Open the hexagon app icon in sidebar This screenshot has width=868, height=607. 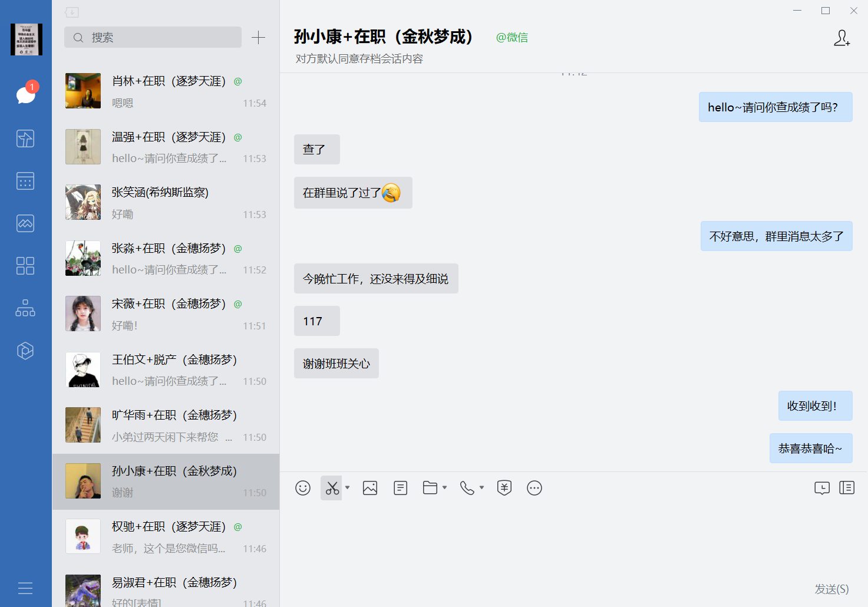pyautogui.click(x=25, y=351)
